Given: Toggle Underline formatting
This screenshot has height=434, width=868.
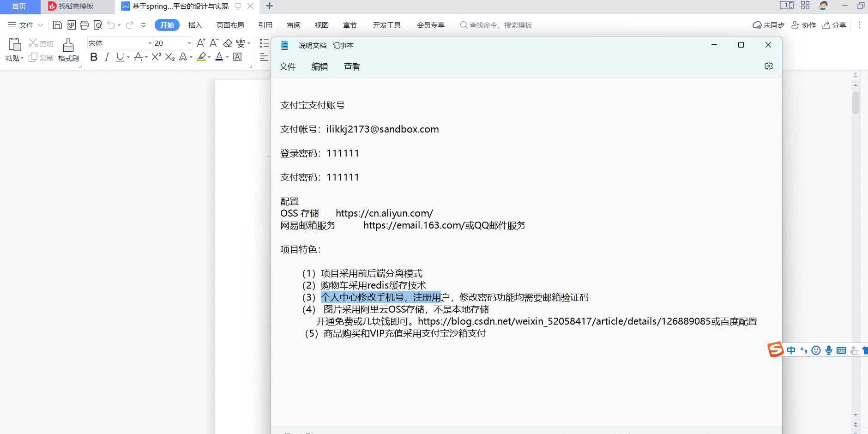Looking at the screenshot, I should [120, 57].
